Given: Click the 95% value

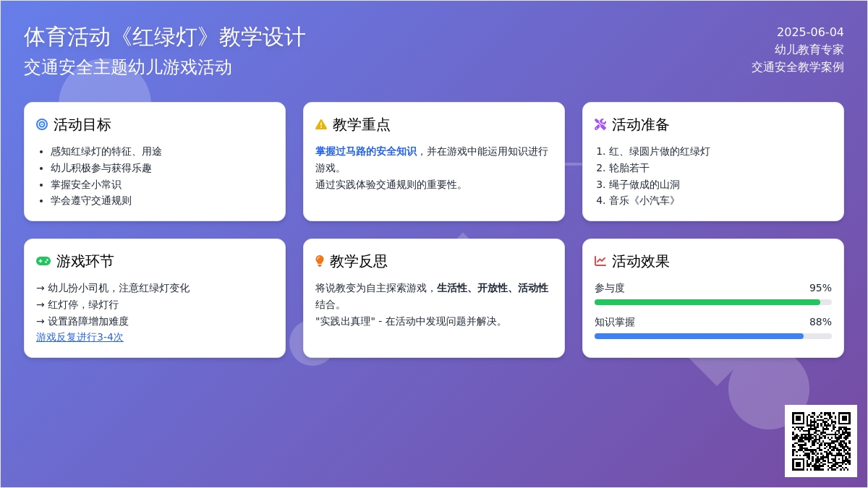Looking at the screenshot, I should [x=820, y=288].
